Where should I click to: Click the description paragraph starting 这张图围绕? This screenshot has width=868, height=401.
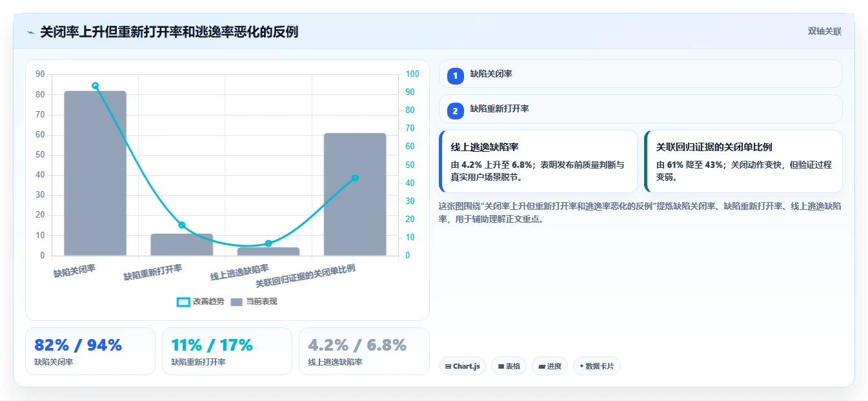[640, 212]
